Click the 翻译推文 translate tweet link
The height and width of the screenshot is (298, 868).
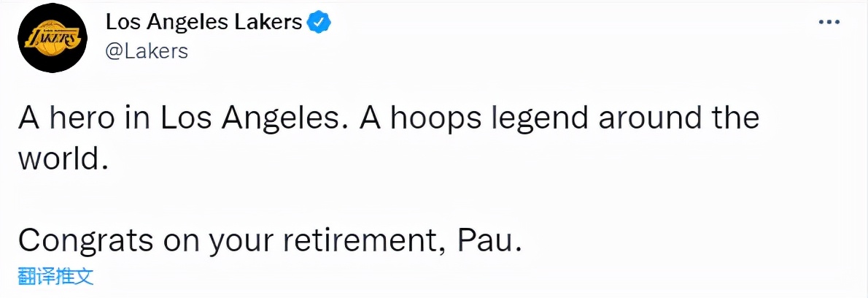pyautogui.click(x=57, y=278)
